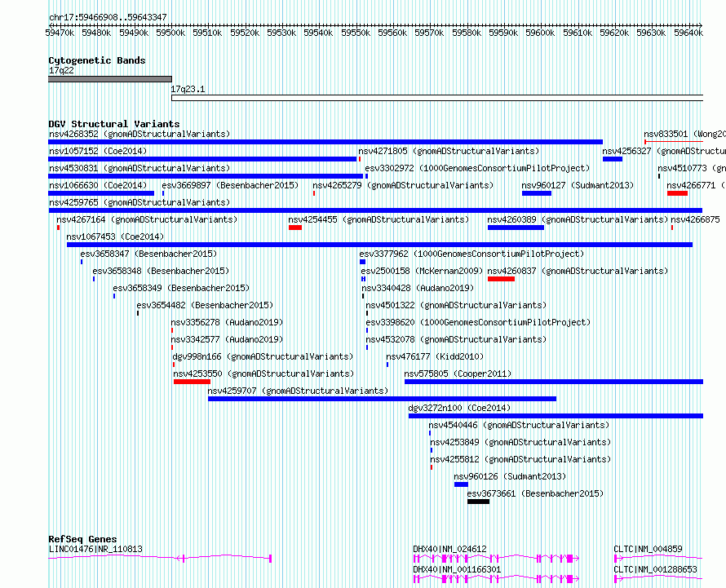
Task: Click the esv3658347 (Besenbacher2015) label
Action: (148, 254)
